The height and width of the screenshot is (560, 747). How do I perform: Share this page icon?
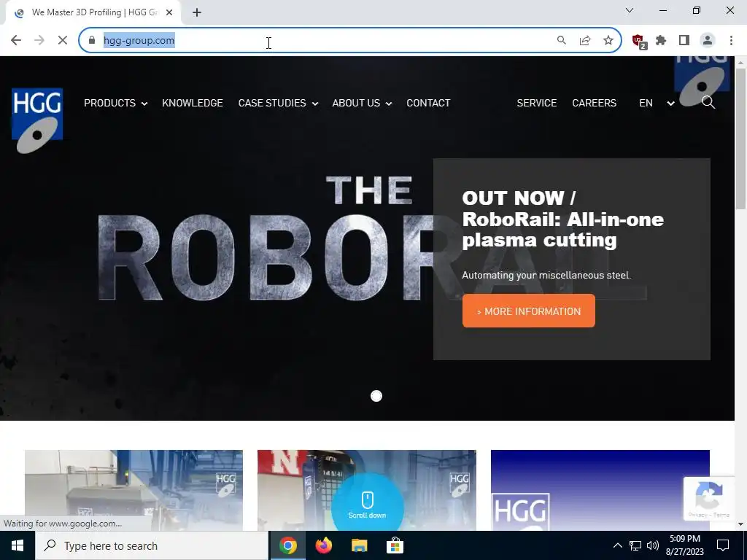click(585, 41)
